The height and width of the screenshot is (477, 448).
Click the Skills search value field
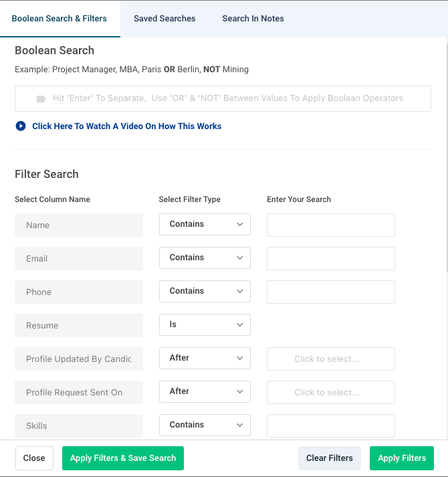(x=331, y=426)
